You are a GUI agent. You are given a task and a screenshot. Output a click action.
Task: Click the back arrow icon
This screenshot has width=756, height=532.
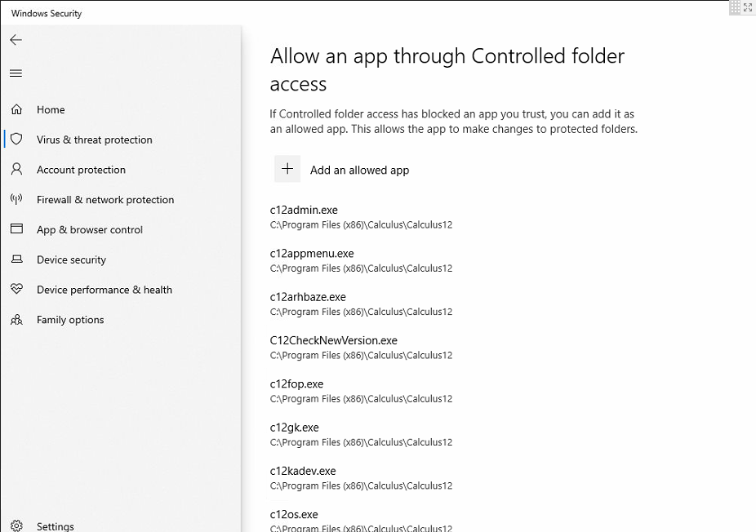click(x=16, y=40)
